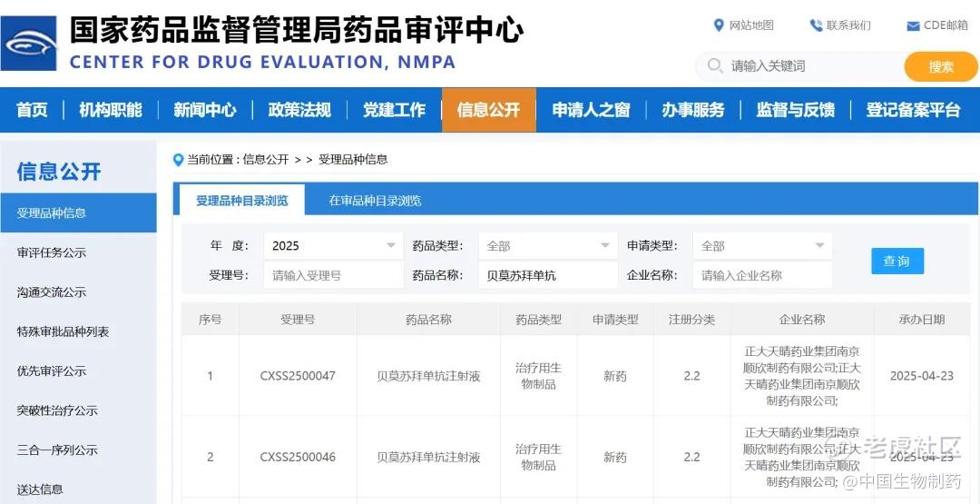Viewport: 980px width, 504px height.
Task: Click acceptance number CXSS2500046
Action: pyautogui.click(x=298, y=457)
